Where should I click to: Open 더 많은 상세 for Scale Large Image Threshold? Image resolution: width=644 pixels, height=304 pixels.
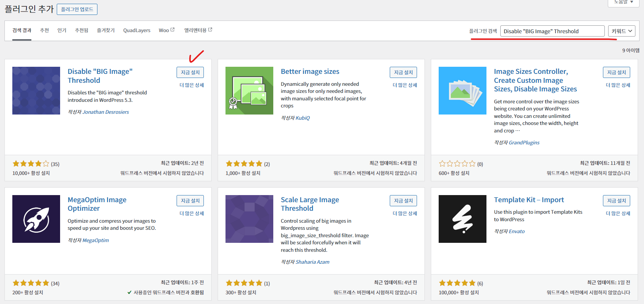pyautogui.click(x=405, y=213)
